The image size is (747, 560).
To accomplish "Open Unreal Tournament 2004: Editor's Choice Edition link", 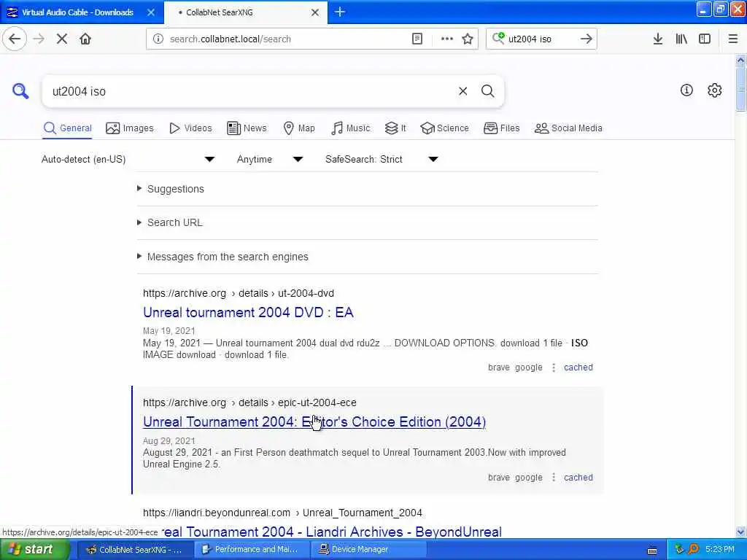I will [314, 422].
